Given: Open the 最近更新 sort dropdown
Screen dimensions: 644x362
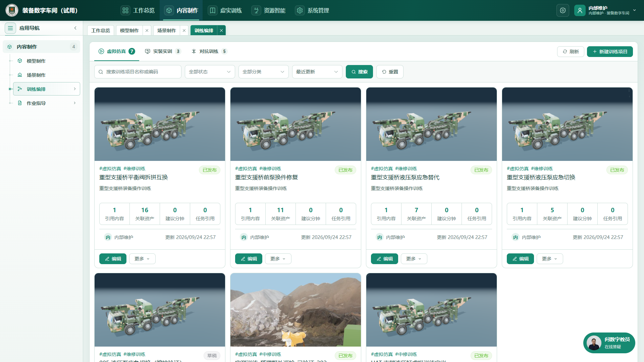Looking at the screenshot, I should pos(317,72).
